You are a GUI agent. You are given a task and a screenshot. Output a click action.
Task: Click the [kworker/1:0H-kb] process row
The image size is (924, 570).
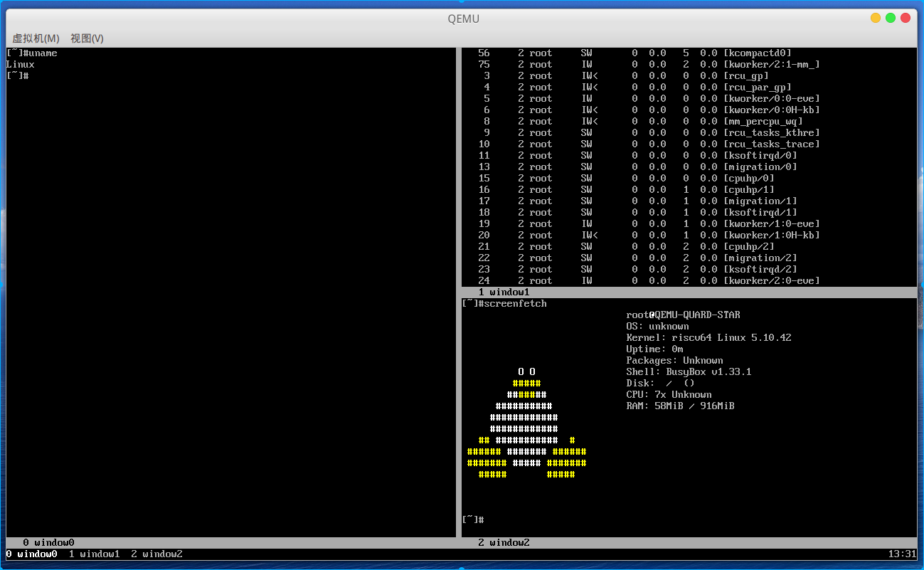coord(649,236)
